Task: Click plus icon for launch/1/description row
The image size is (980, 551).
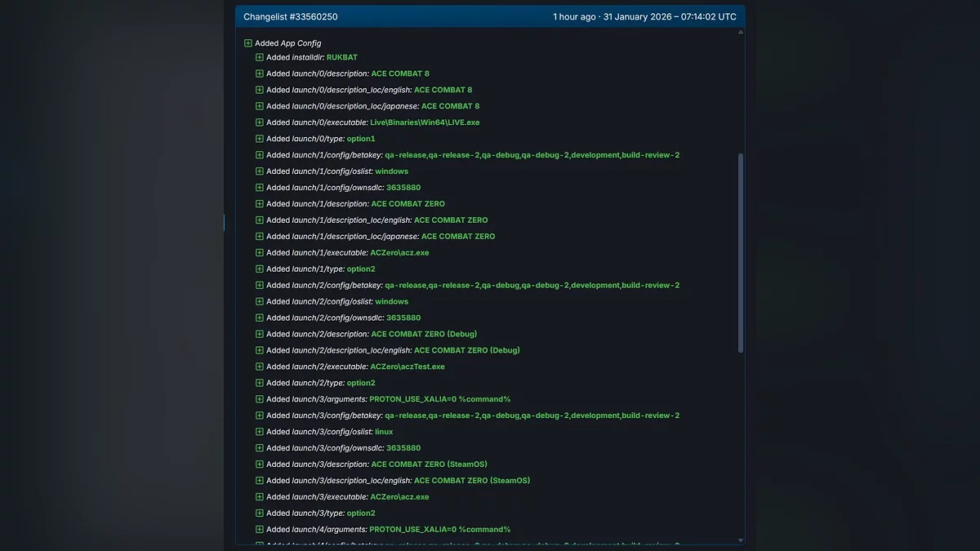Action: click(x=260, y=204)
